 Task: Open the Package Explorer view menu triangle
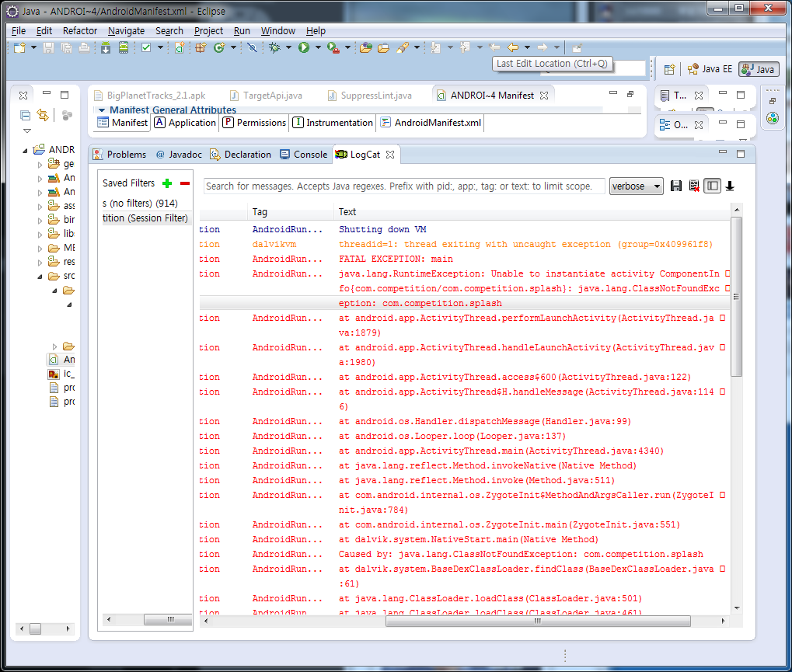pos(27,131)
